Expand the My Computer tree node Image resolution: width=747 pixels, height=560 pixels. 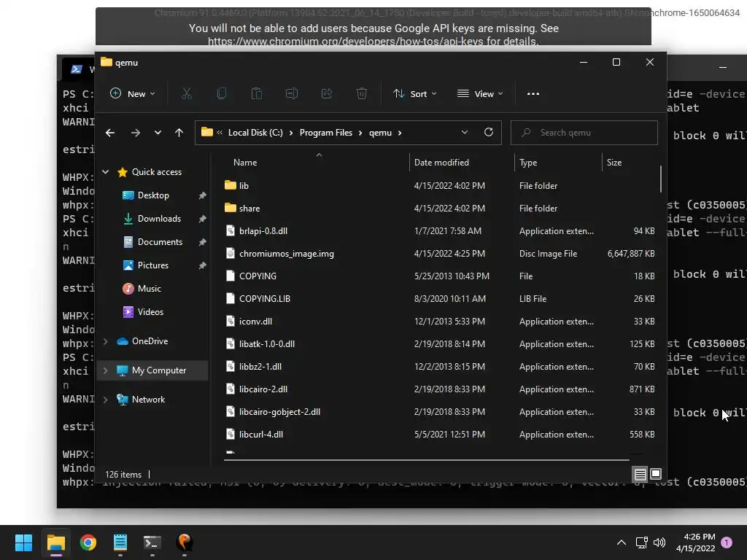click(105, 370)
